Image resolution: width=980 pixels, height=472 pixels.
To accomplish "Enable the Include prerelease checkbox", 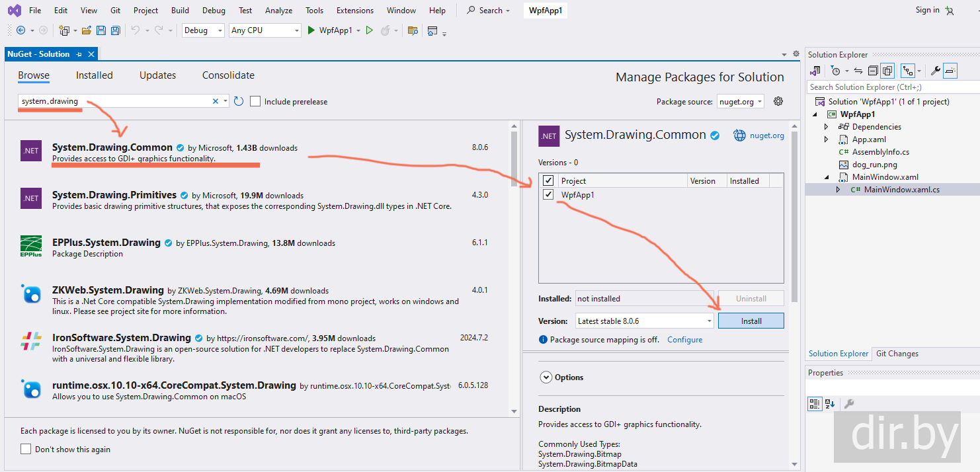I will pos(255,101).
